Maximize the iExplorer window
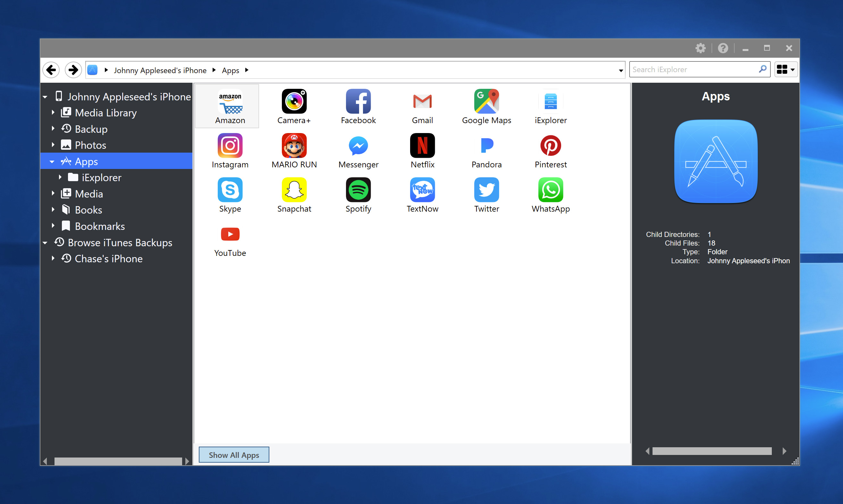Screen dimensions: 843x504 tap(767, 48)
